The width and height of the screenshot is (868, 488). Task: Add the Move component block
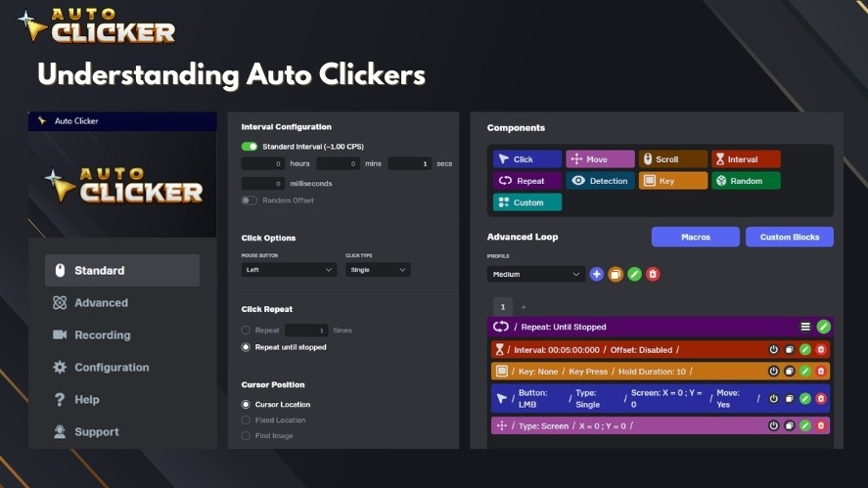[600, 159]
